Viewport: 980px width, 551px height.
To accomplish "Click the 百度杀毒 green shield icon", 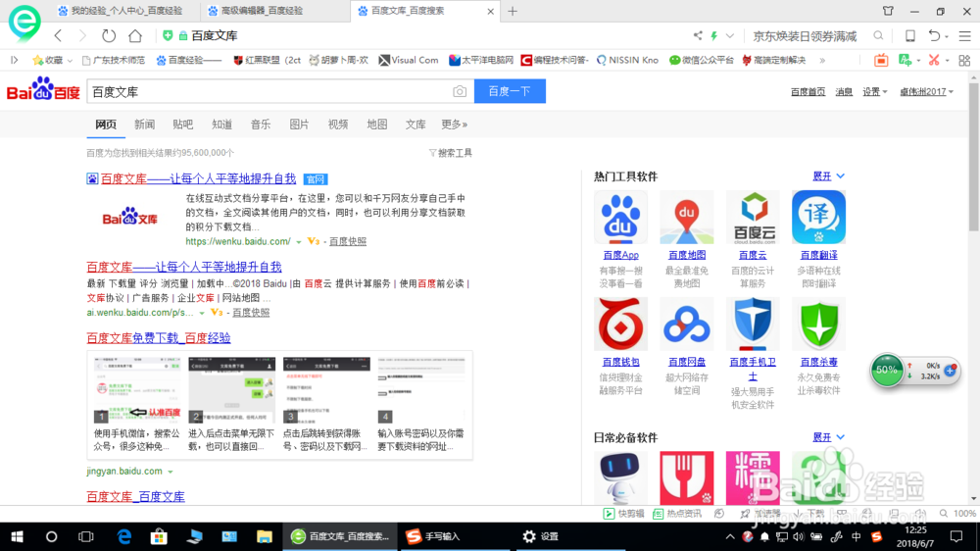I will point(818,324).
